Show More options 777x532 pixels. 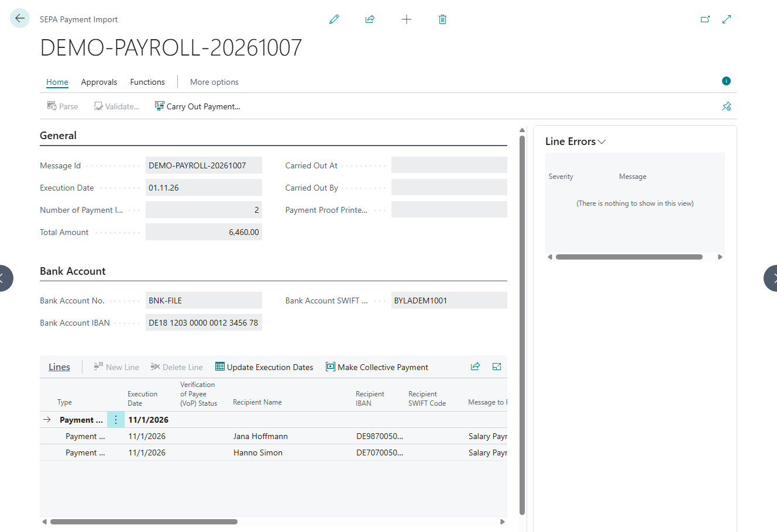point(214,82)
